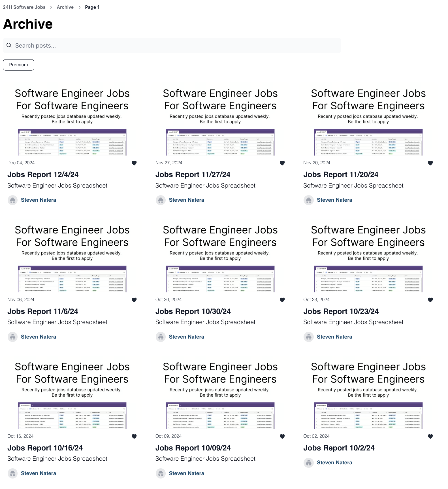Open Steven Natera link under 10/23/24 report
The height and width of the screenshot is (489, 448).
pyautogui.click(x=334, y=337)
